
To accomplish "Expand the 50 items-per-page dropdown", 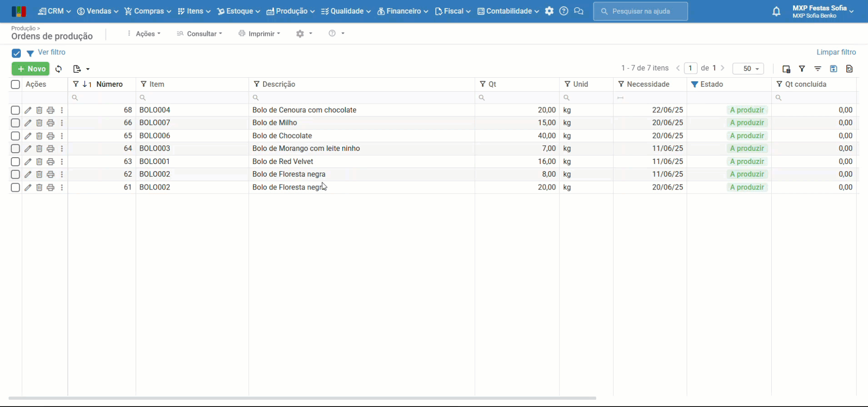I will click(748, 69).
